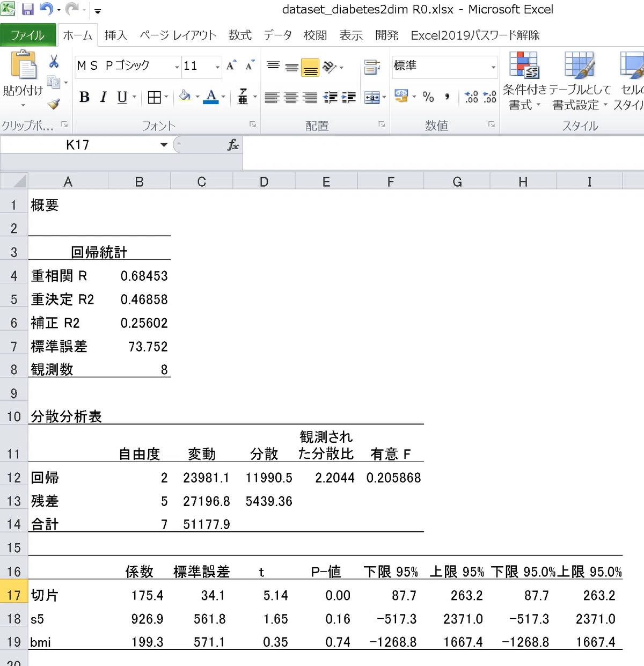This screenshot has width=644, height=666.
Task: Click the accounting currency format icon
Action: click(401, 96)
